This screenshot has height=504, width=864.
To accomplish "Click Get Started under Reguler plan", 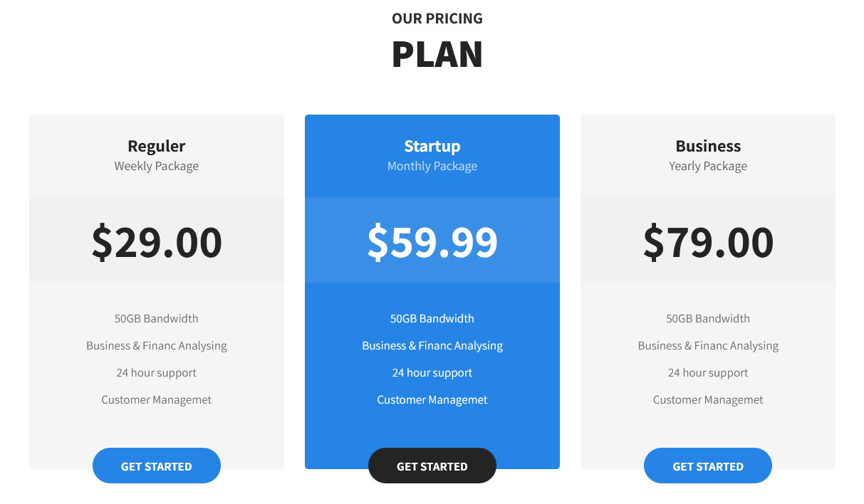I will [x=157, y=466].
